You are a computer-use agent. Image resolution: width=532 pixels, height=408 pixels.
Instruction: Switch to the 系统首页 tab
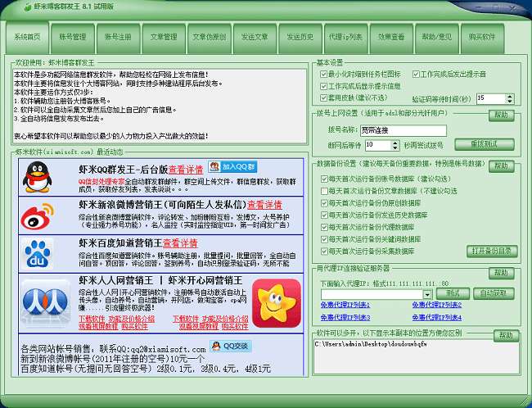[x=28, y=37]
